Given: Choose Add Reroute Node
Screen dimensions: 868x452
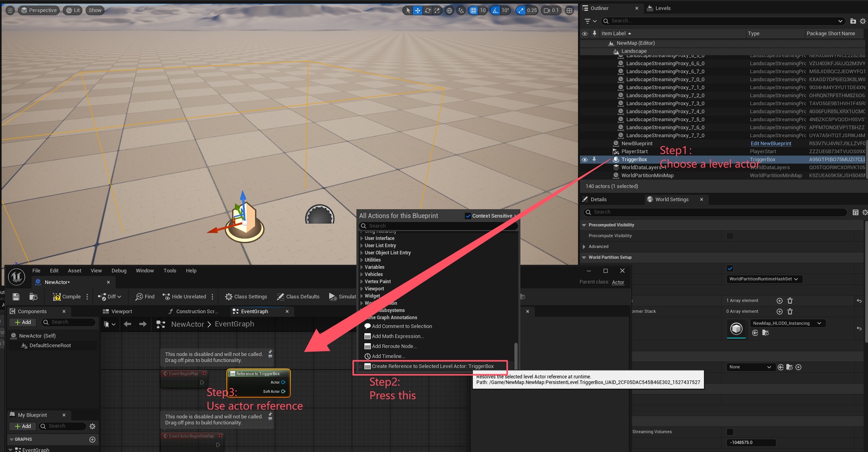Looking at the screenshot, I should 391,346.
